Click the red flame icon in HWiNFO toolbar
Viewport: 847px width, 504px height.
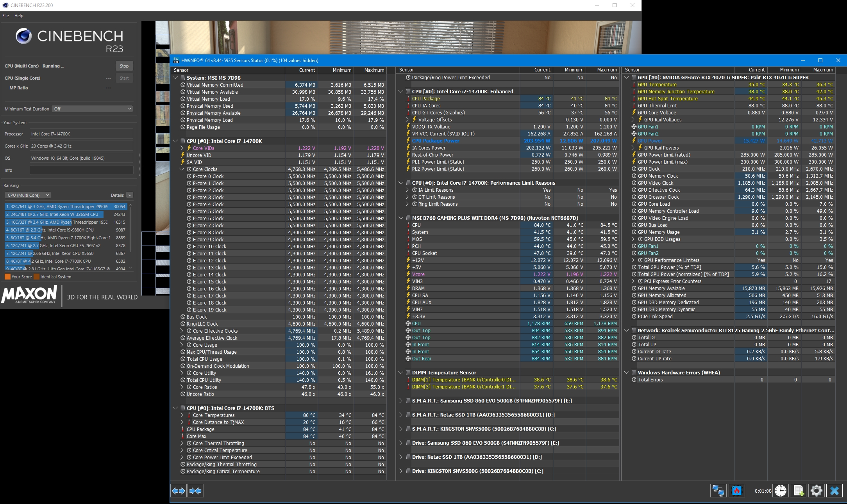[737, 491]
